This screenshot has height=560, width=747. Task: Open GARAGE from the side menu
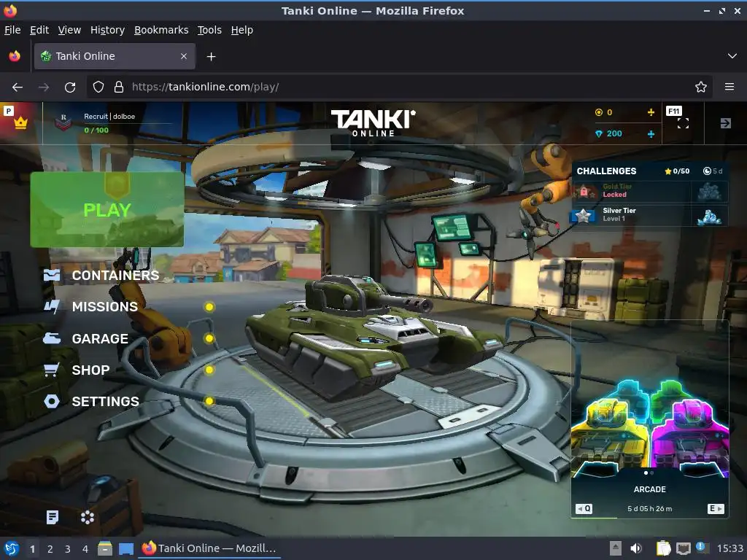tap(100, 338)
